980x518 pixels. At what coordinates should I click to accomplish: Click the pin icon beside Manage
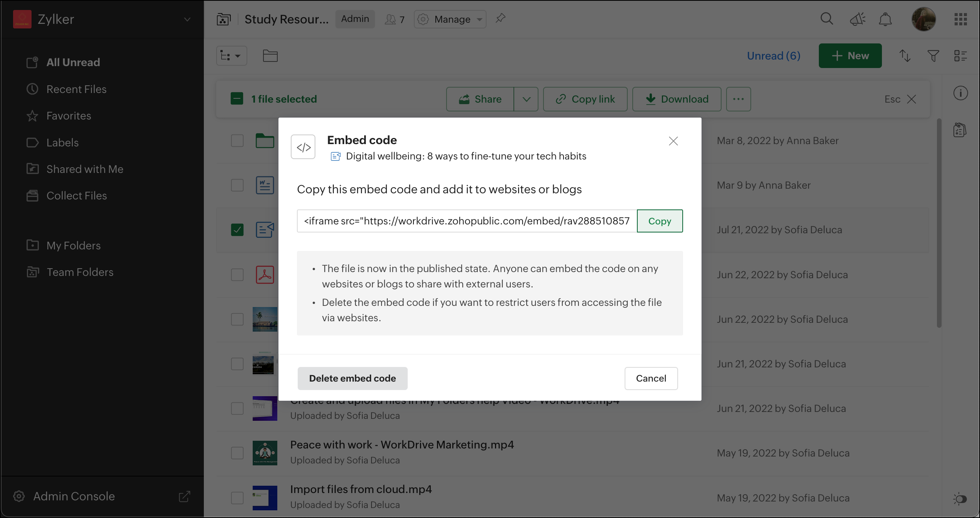(500, 18)
